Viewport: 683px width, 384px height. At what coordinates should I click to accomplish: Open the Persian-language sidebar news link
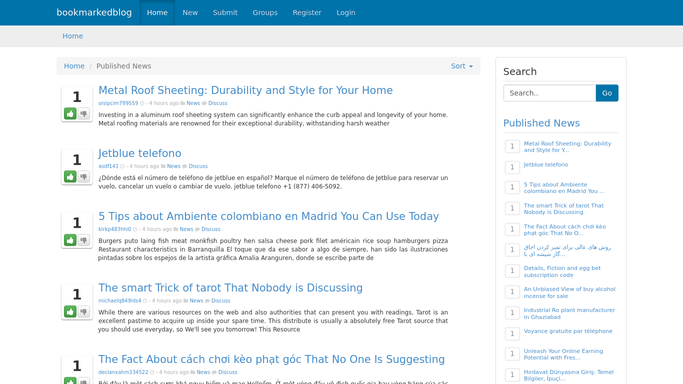point(567,250)
